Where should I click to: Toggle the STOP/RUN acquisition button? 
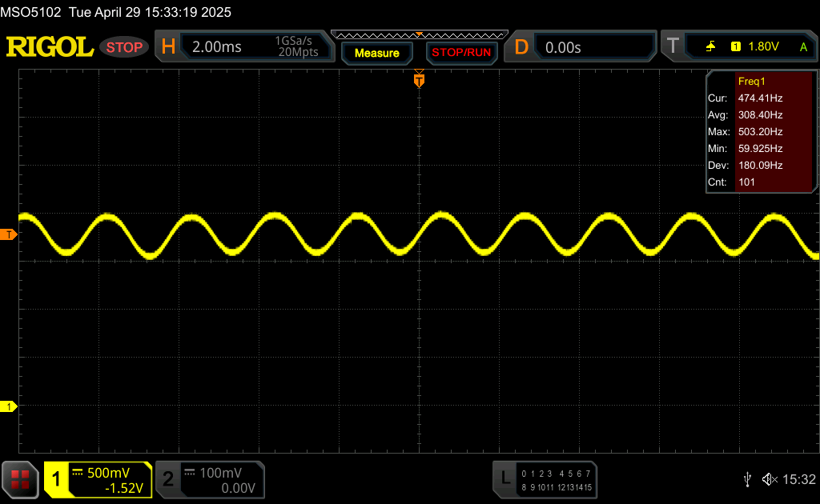(460, 53)
